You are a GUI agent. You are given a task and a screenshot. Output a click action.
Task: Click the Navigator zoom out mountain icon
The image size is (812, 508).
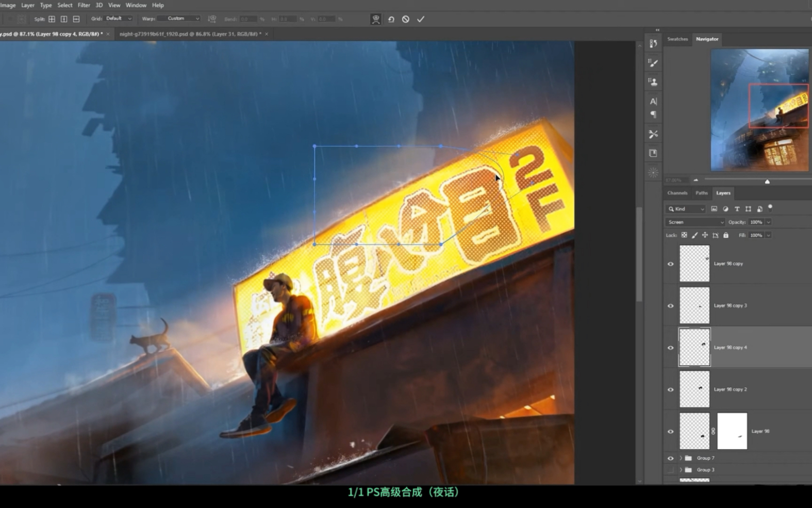click(x=695, y=180)
